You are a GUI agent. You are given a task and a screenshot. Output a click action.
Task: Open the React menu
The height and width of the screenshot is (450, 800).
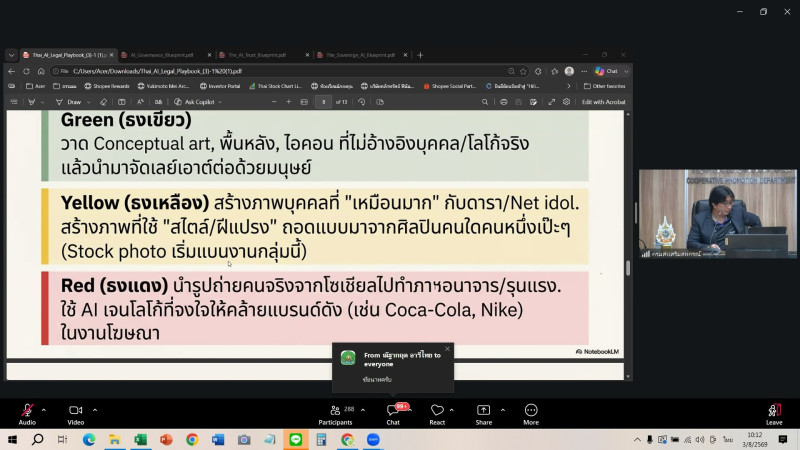click(437, 414)
